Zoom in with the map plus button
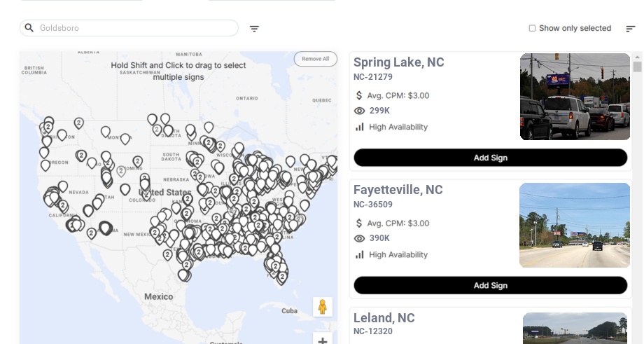The width and height of the screenshot is (644, 344). coord(323,340)
